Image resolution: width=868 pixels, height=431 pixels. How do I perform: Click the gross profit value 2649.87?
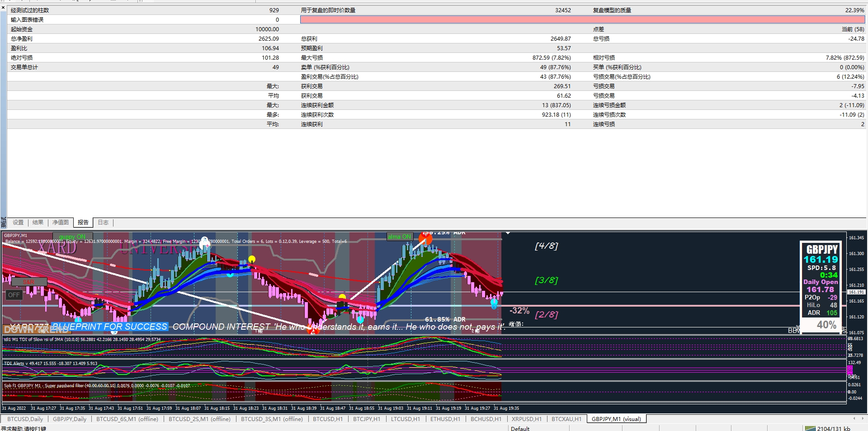coord(561,38)
